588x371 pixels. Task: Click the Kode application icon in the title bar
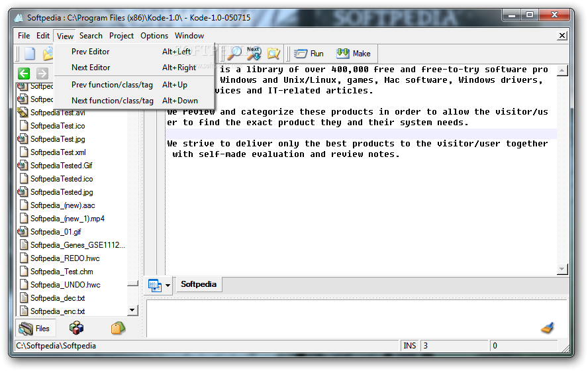[19, 18]
